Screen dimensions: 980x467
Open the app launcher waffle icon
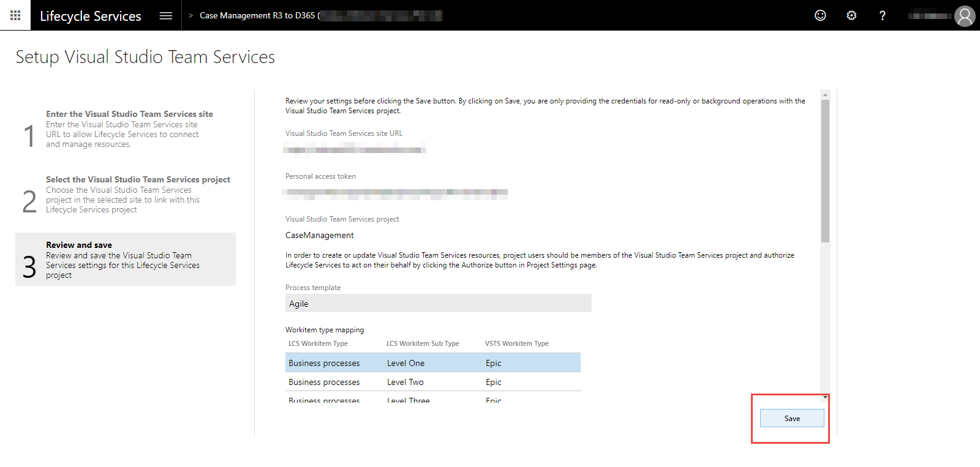coord(15,15)
